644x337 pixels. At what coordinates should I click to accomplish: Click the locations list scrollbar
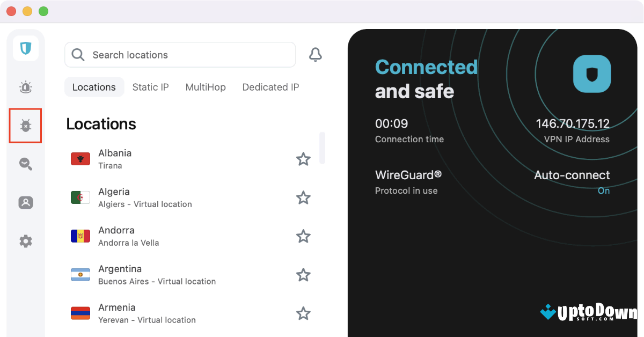coord(323,148)
